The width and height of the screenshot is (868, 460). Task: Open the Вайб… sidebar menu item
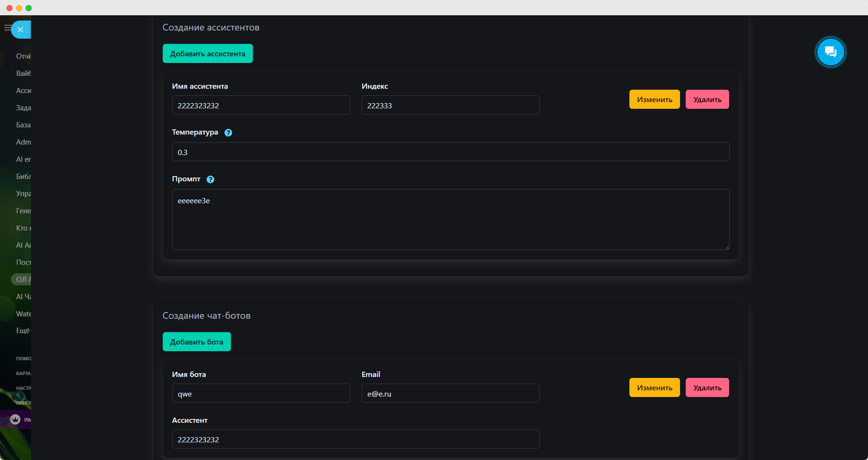[23, 73]
